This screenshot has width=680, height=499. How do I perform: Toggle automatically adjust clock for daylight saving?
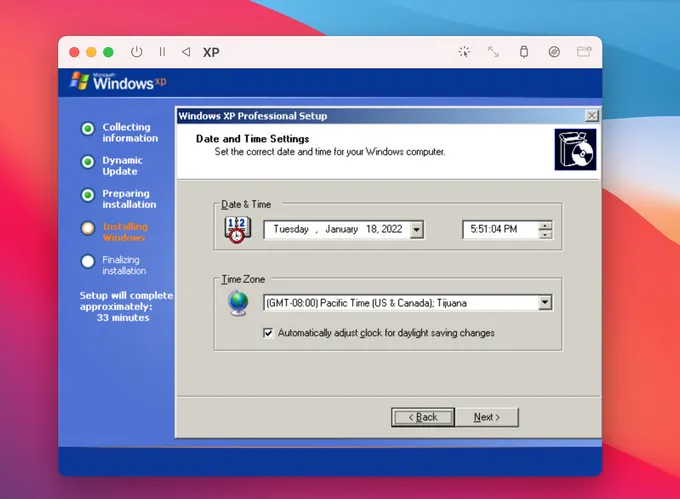[268, 333]
